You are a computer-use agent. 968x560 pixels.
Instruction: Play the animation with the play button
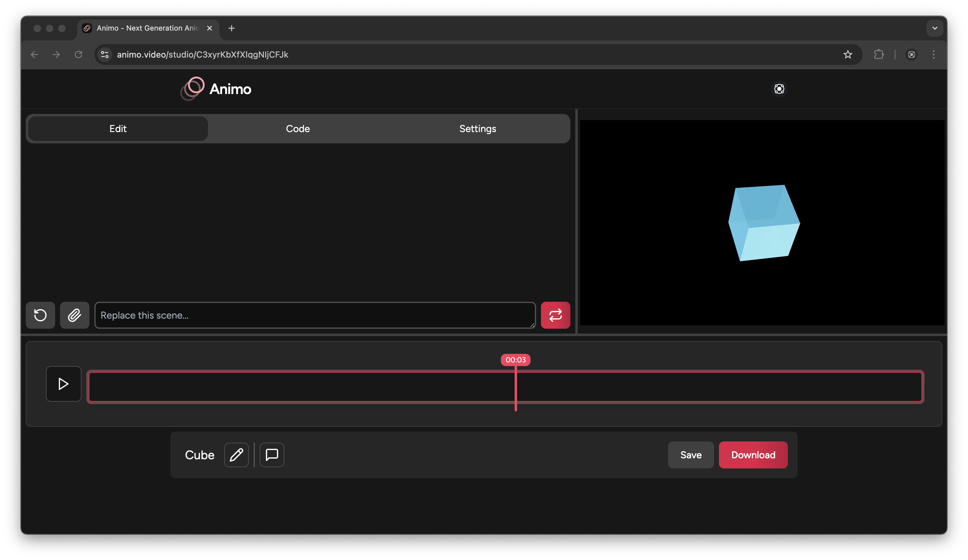(x=64, y=384)
